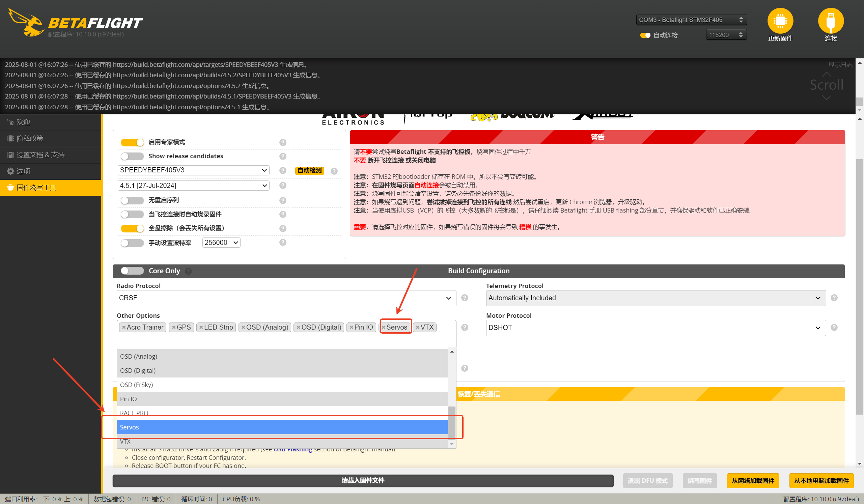Open COM3 port selection dropdown
Viewport: 864px width, 504px height.
click(x=691, y=20)
